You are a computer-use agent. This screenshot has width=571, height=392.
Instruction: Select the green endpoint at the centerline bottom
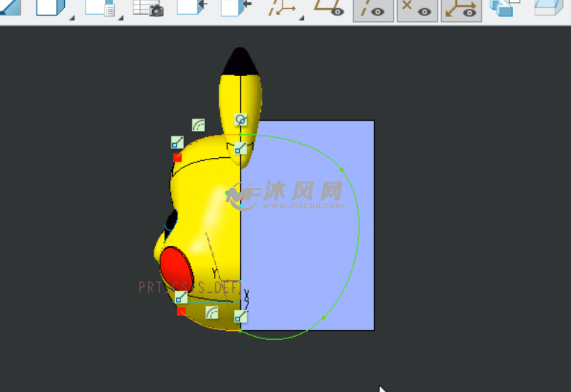coord(240,330)
